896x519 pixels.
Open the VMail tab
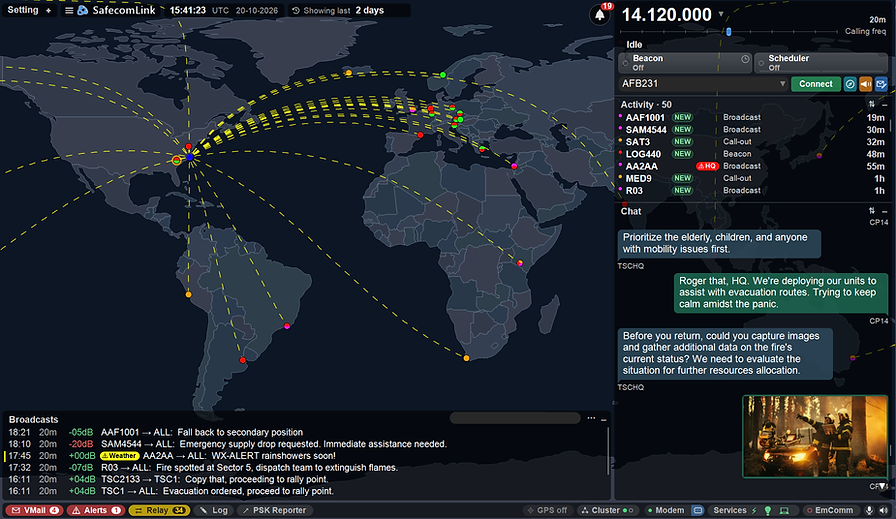(x=34, y=510)
